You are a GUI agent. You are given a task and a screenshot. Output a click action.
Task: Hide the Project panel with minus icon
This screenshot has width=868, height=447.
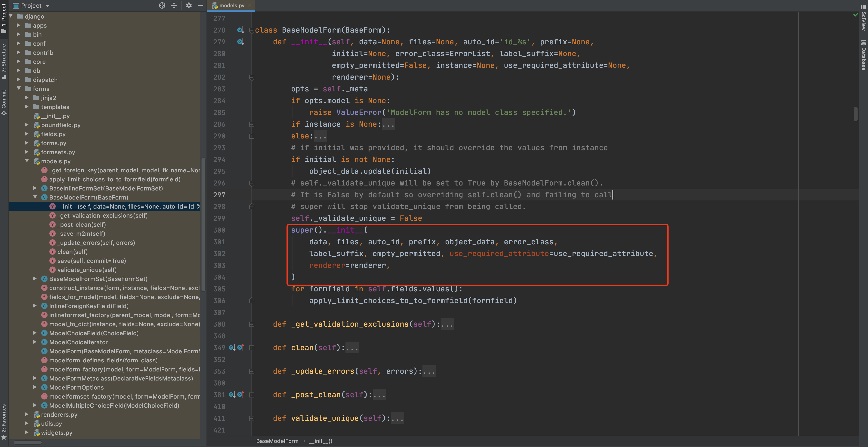[201, 5]
